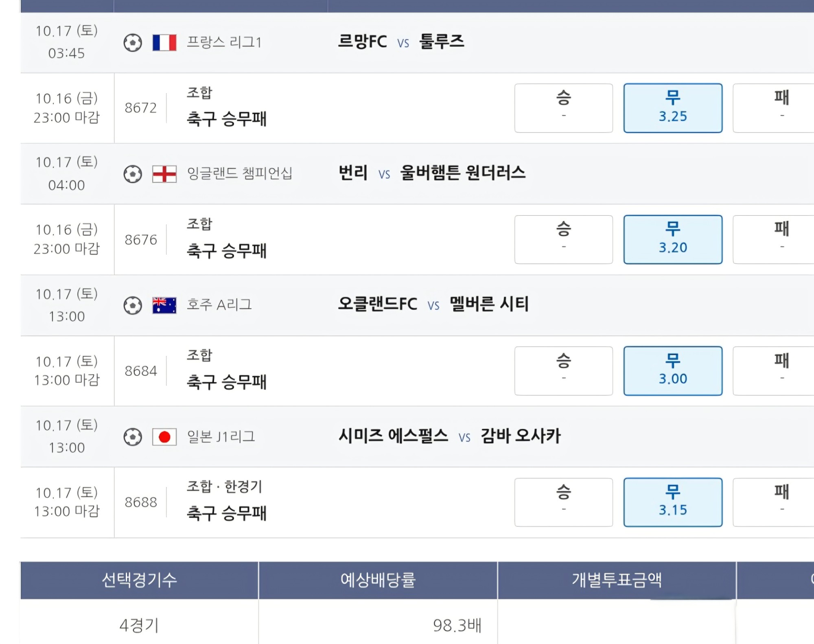Click the Japan flag icon
Viewport: 814px width, 644px height.
[x=164, y=437]
